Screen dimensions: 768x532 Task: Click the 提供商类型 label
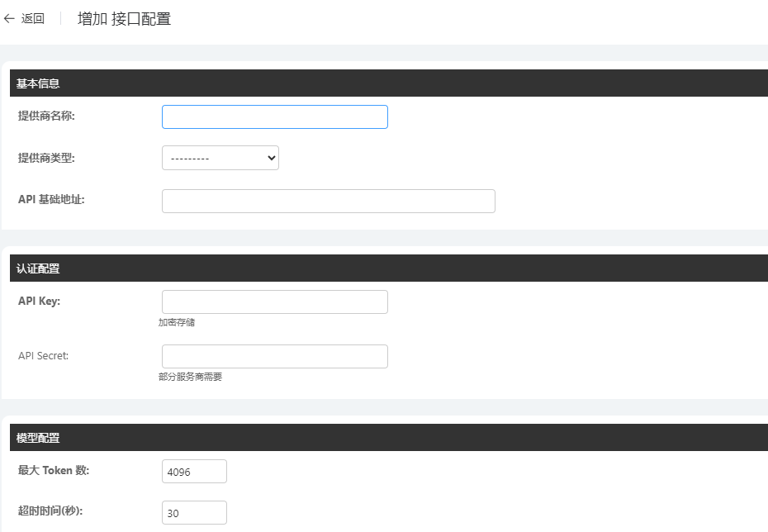(46, 157)
